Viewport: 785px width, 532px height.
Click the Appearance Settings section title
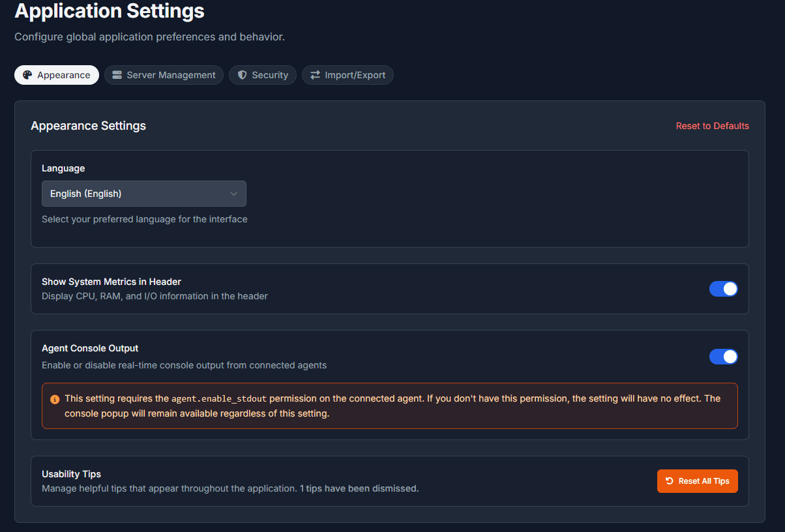[89, 126]
